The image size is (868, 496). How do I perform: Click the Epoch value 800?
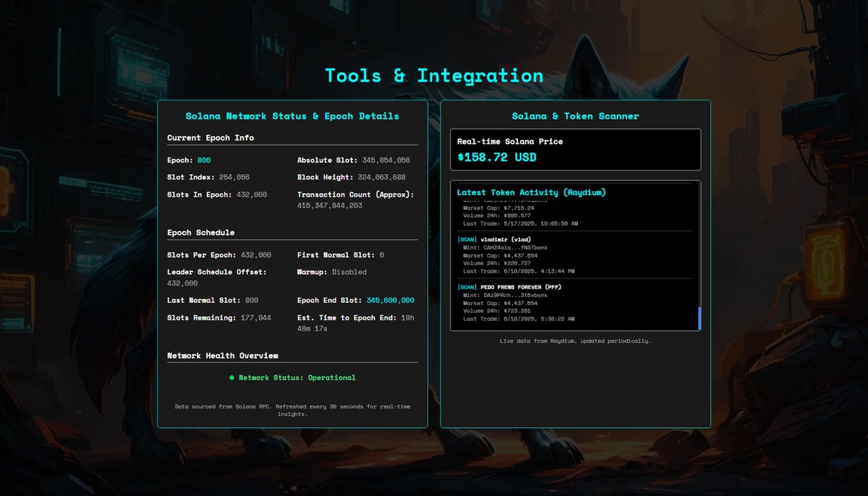pyautogui.click(x=204, y=161)
